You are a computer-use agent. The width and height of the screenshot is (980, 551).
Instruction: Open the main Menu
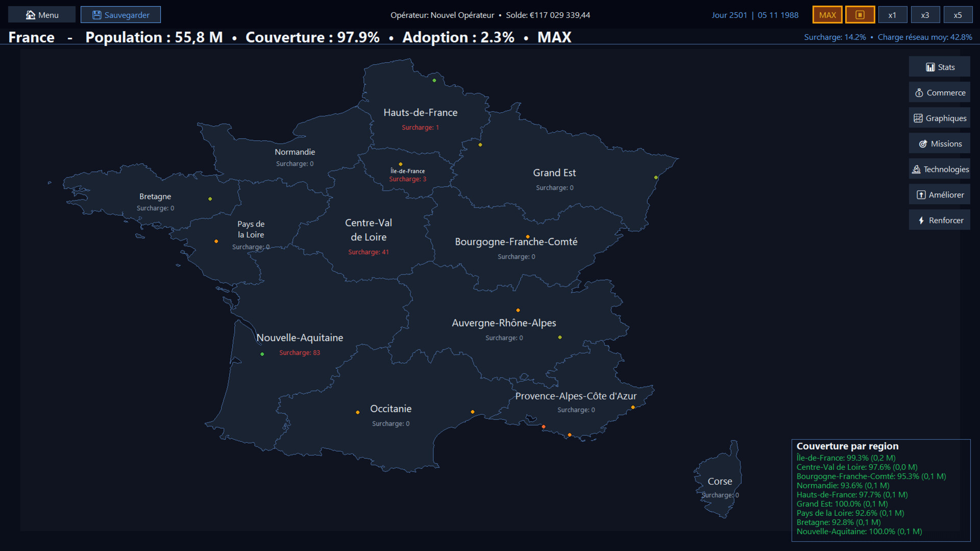(42, 15)
